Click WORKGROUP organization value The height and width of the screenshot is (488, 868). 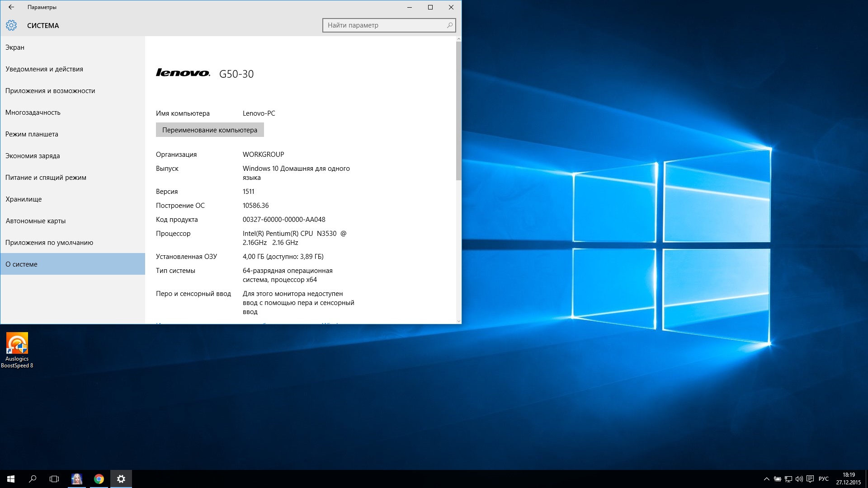pos(263,155)
